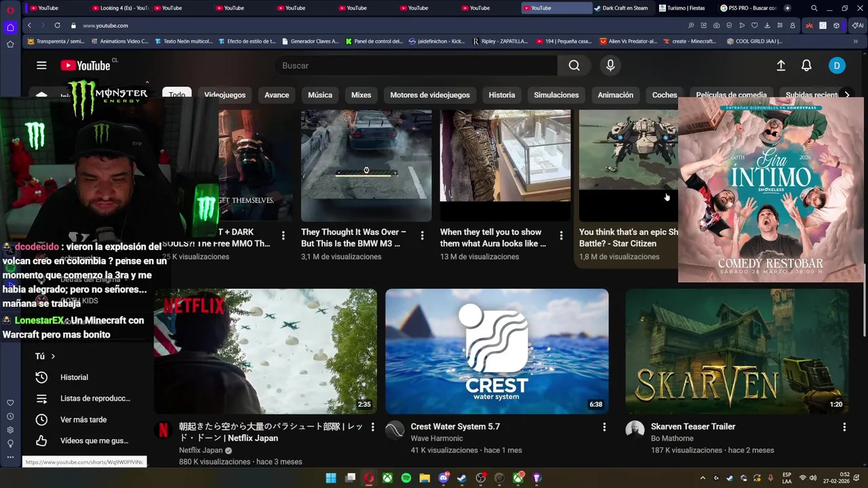Start voice search with the microphone icon

[610, 66]
